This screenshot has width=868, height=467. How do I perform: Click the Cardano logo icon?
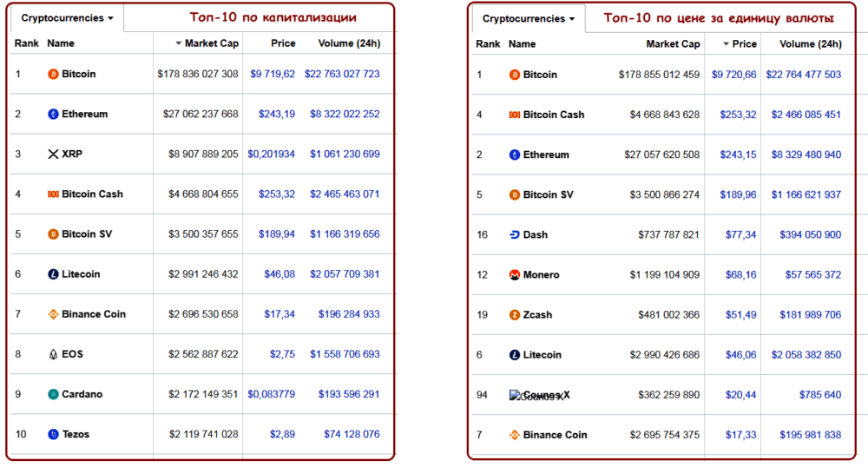[x=53, y=394]
